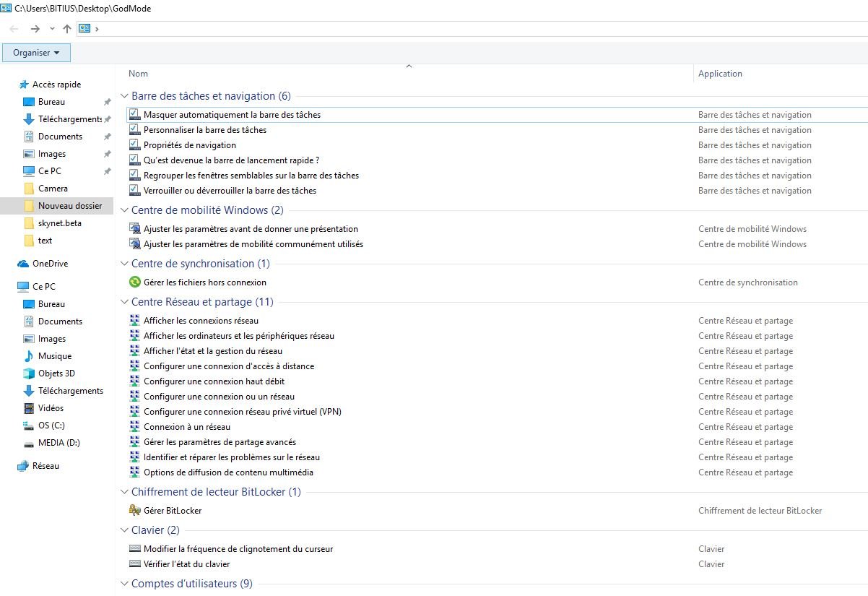Sort by the Nom column header
Viewport: 868px width, 596px height.
click(x=138, y=74)
